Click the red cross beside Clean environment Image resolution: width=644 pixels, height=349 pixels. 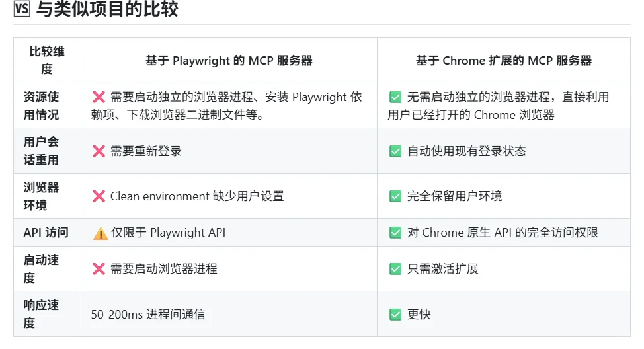tap(99, 196)
